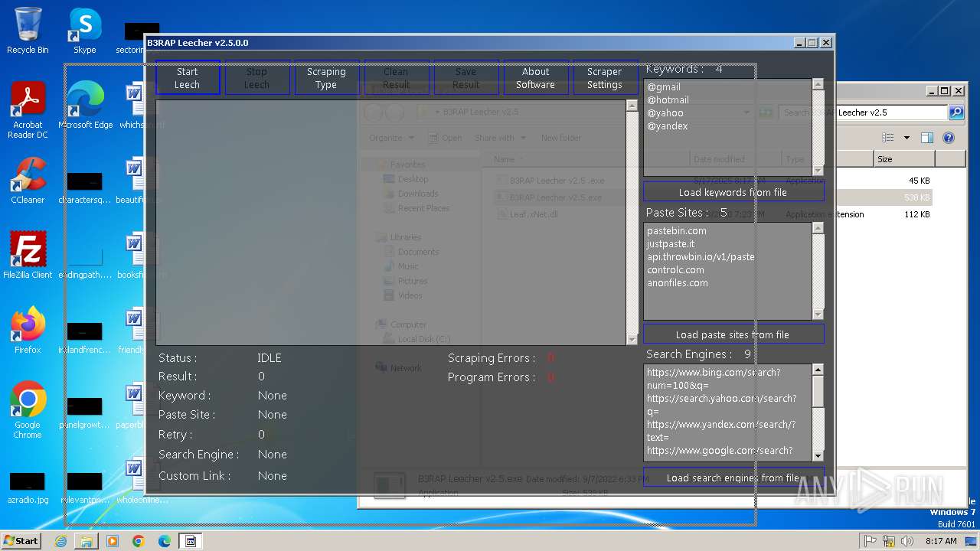The image size is (980, 551).
Task: Open About Software
Action: pyautogui.click(x=535, y=78)
